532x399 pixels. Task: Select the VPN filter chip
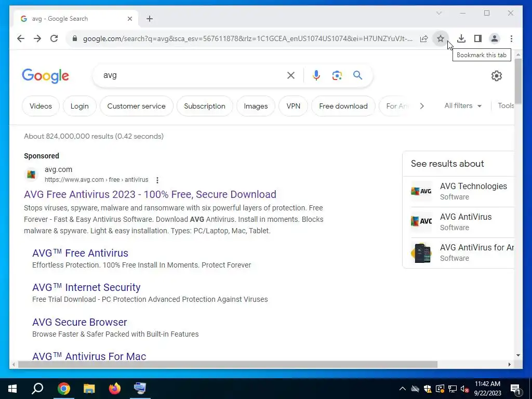tap(293, 106)
